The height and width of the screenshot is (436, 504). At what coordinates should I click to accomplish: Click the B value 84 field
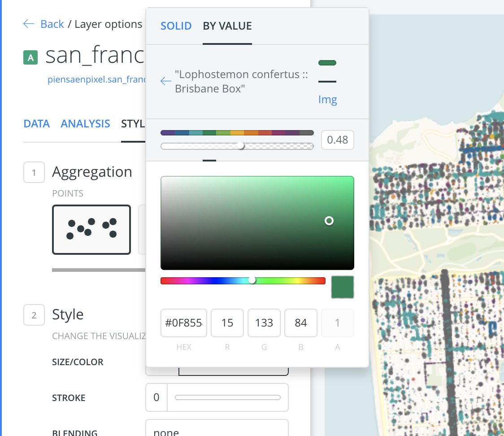click(301, 323)
